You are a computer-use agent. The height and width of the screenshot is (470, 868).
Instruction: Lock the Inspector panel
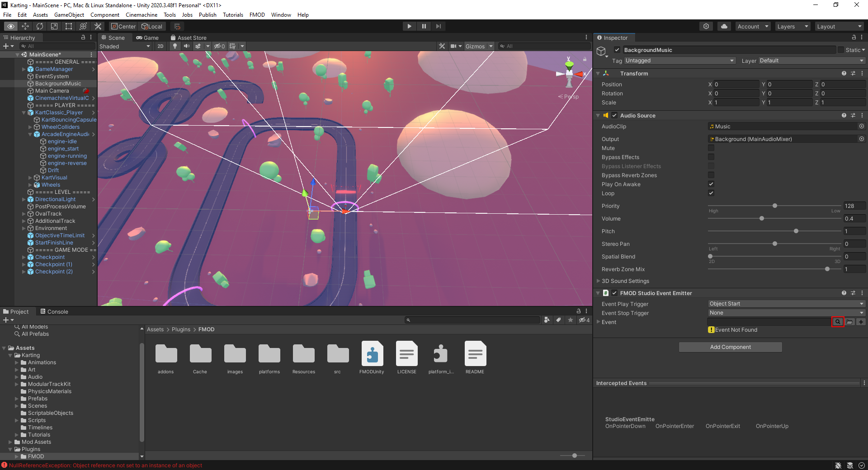pyautogui.click(x=854, y=38)
